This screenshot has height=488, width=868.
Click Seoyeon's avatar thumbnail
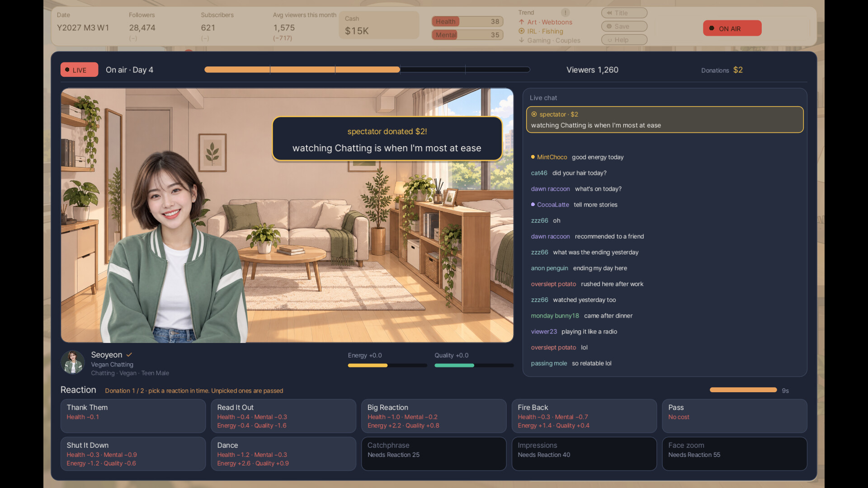(73, 362)
